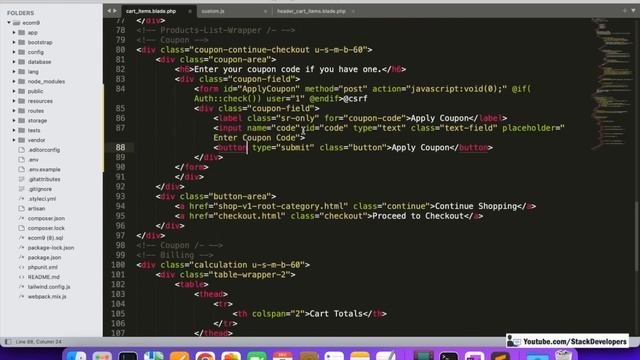Open the tailwind.config.js file
Screen dimensions: 640x360
click(49, 287)
